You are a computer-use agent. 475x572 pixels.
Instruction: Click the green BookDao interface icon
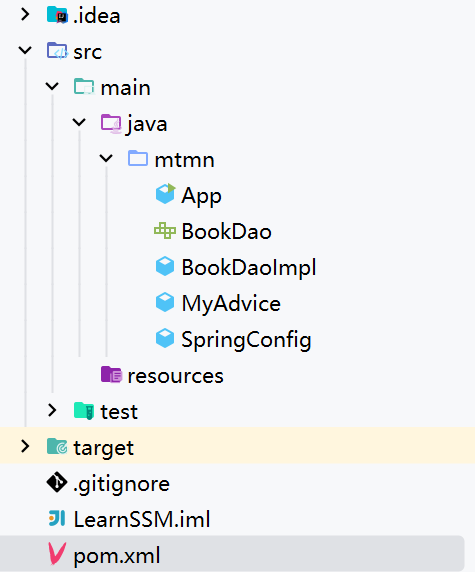pos(165,231)
